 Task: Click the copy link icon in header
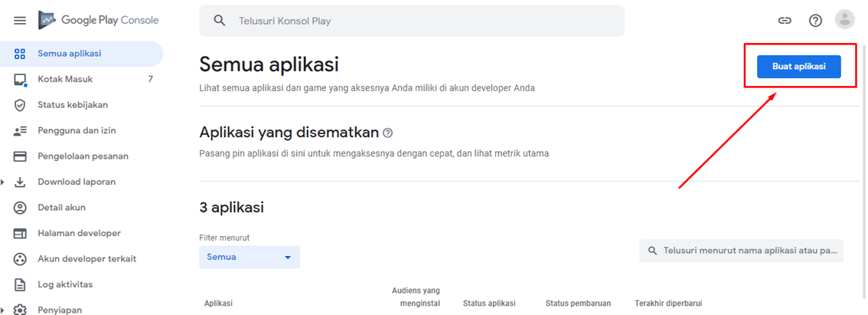coord(785,21)
